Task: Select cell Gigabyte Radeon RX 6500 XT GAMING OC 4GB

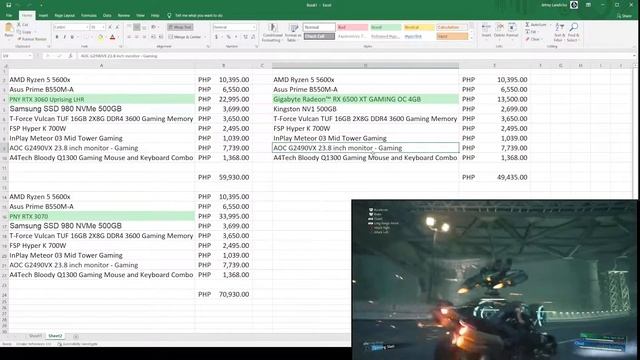Action: pyautogui.click(x=365, y=99)
